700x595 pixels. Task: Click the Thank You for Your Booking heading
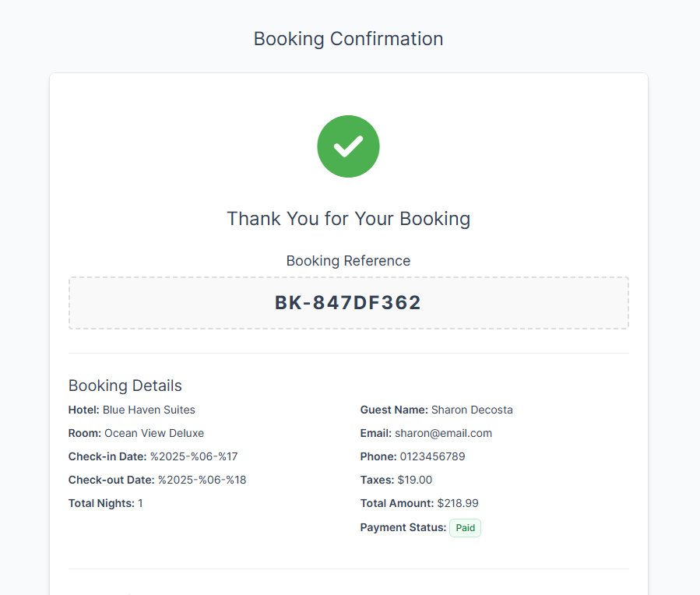pyautogui.click(x=348, y=219)
